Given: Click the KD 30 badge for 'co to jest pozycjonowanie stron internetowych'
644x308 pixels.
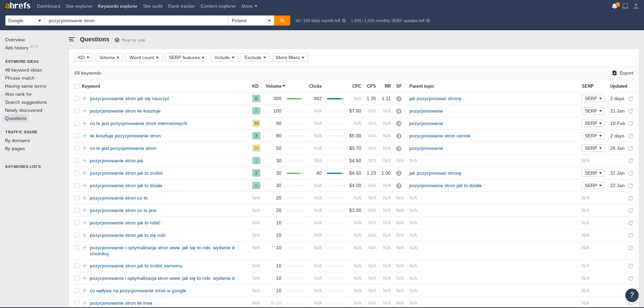Looking at the screenshot, I should (x=256, y=123).
